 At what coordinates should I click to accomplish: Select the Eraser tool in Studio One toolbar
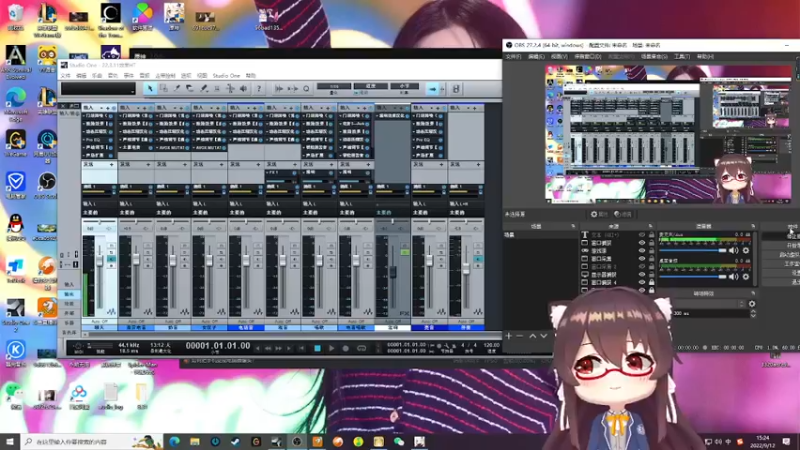pos(190,89)
